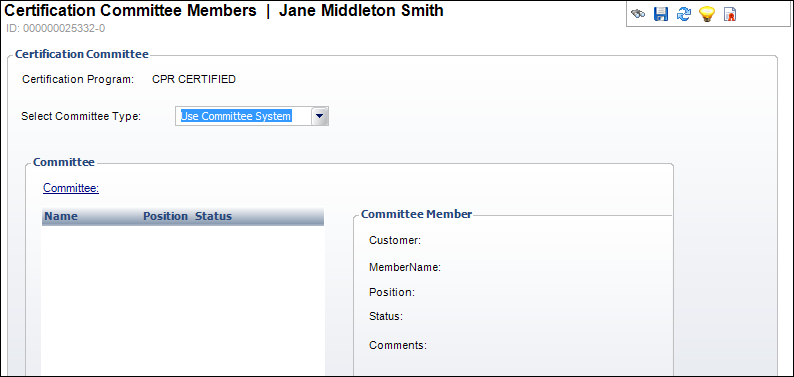This screenshot has height=377, width=794.
Task: Click the Position column header in the list
Action: pyautogui.click(x=166, y=216)
